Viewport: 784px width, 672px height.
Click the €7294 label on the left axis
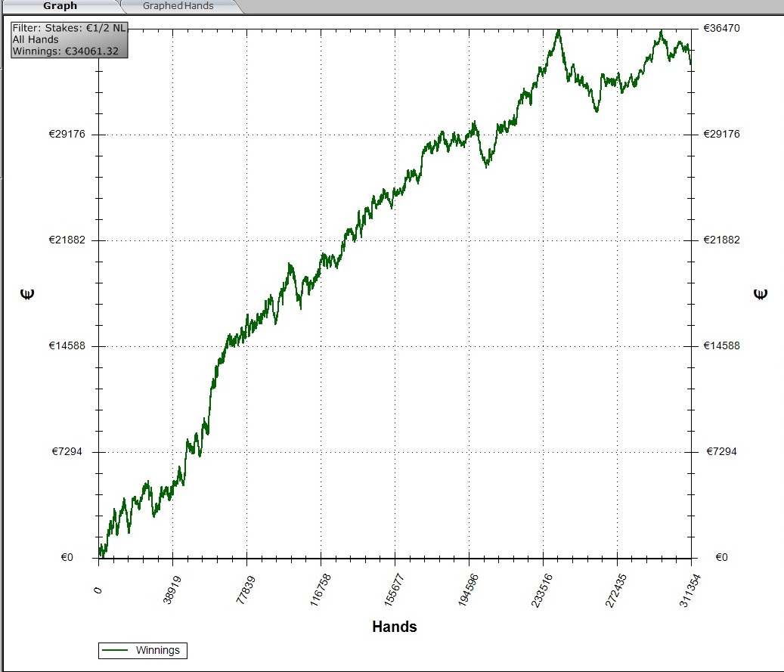70,451
